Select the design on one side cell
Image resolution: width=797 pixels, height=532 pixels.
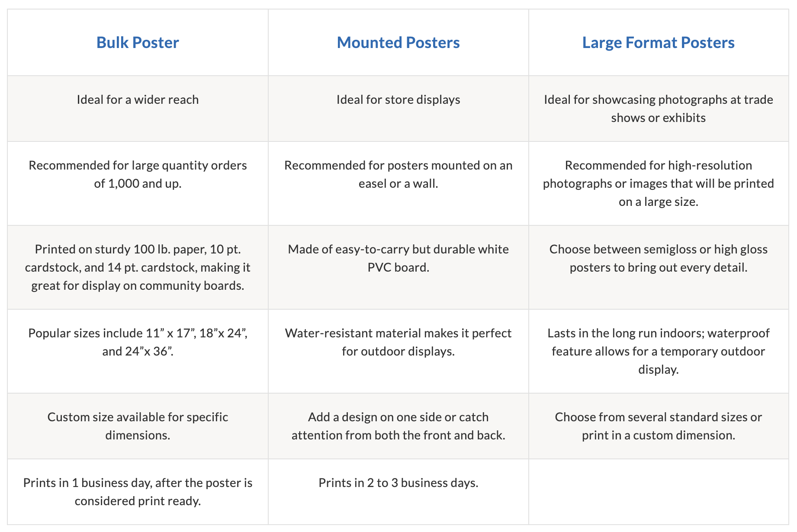pos(398,426)
